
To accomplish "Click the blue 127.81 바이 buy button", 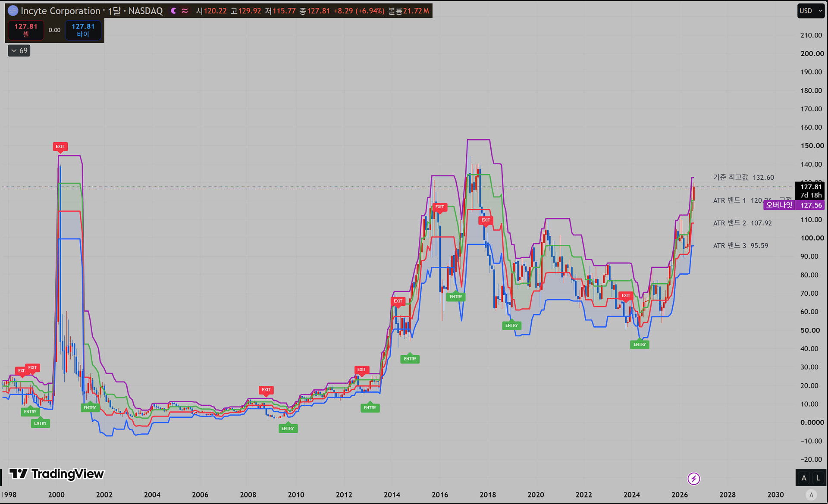I will coord(83,30).
